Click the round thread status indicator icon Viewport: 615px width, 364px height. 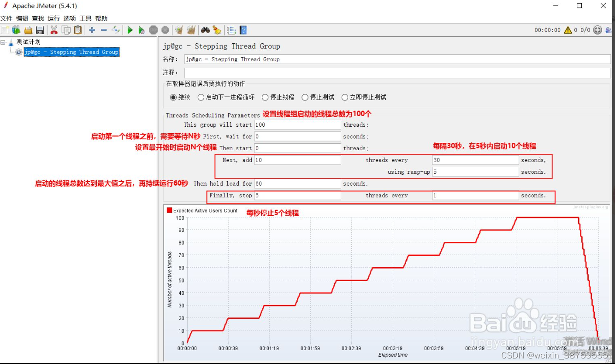[x=597, y=30]
